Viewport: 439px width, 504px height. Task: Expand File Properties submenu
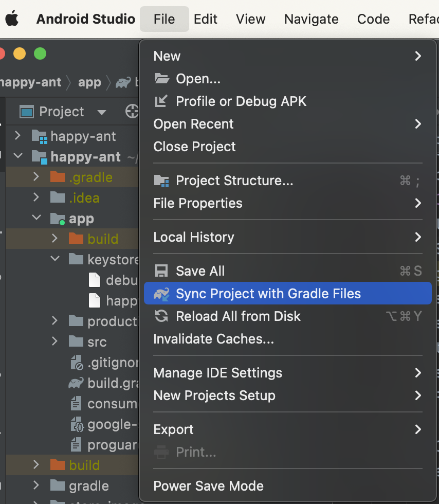288,203
